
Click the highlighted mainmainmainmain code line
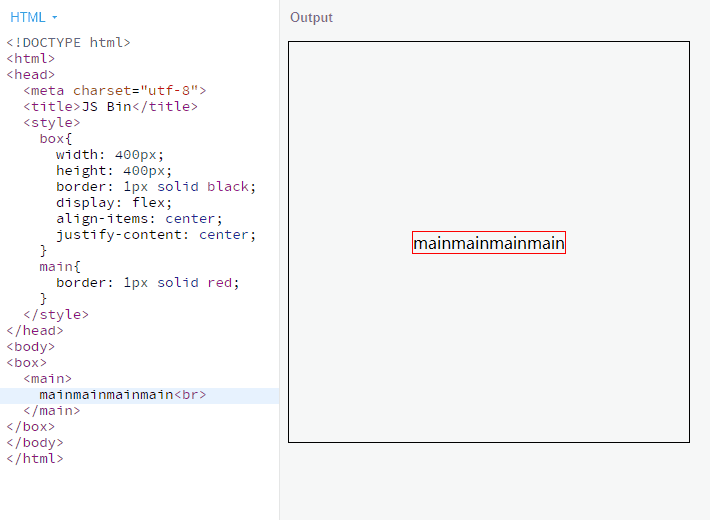point(122,394)
